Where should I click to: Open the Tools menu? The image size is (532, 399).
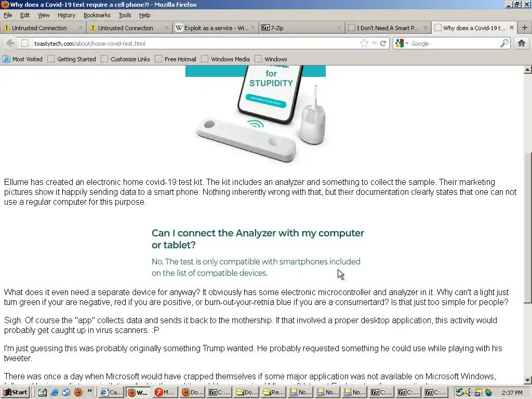125,15
